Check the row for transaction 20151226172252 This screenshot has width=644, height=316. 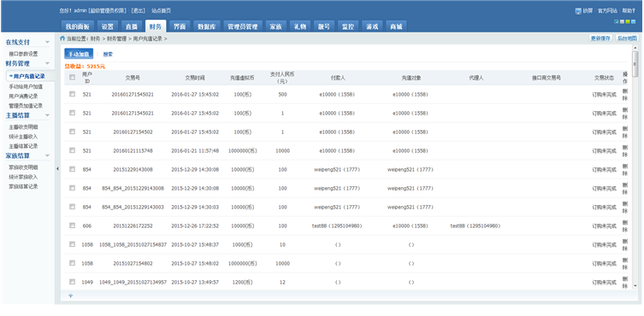point(73,225)
